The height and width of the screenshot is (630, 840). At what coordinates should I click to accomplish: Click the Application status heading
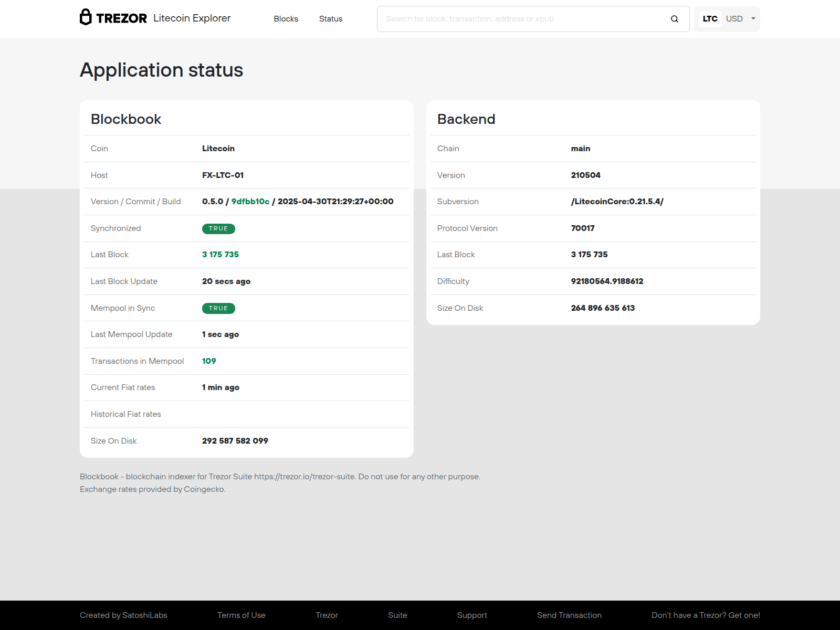(162, 70)
